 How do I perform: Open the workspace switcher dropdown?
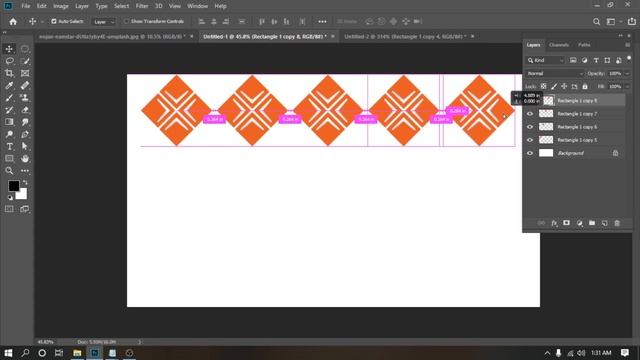click(x=613, y=22)
